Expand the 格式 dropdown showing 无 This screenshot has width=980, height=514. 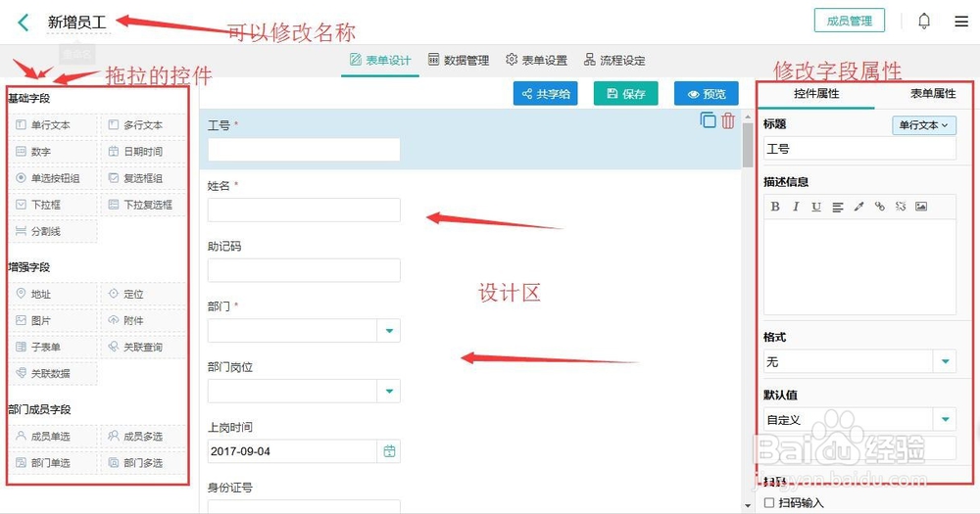click(945, 361)
